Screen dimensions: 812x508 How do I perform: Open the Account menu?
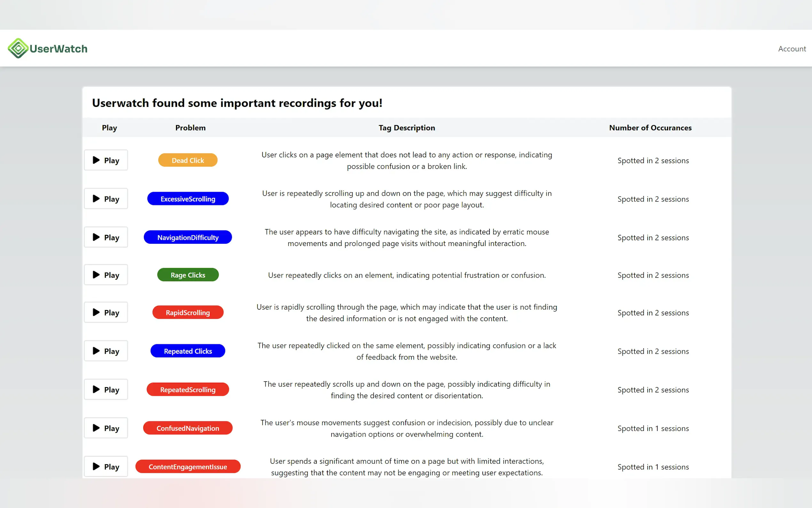tap(792, 49)
